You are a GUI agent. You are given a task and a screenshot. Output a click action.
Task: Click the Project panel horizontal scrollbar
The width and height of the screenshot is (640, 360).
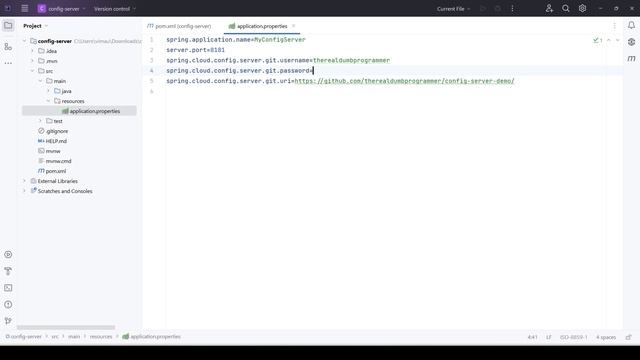tap(66, 327)
